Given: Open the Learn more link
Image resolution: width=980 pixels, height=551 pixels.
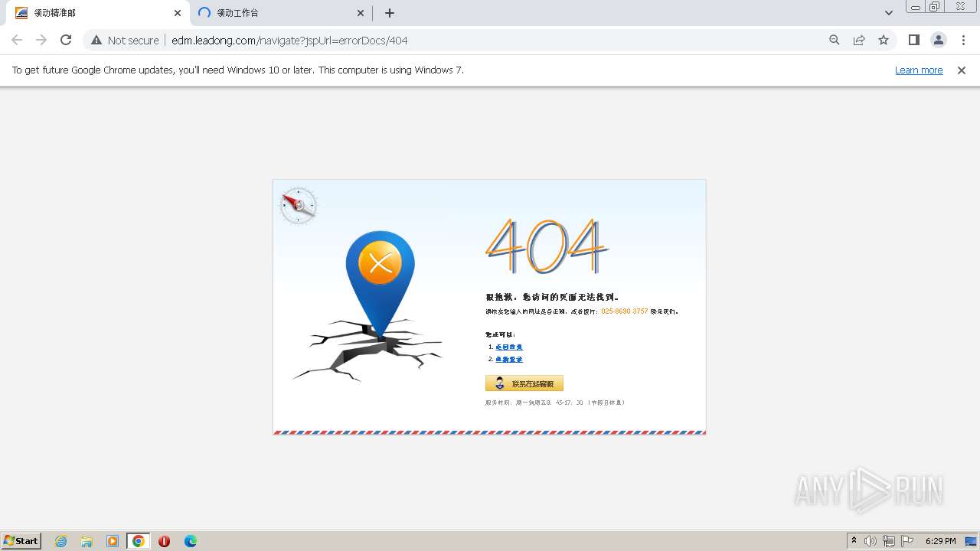Looking at the screenshot, I should (919, 70).
